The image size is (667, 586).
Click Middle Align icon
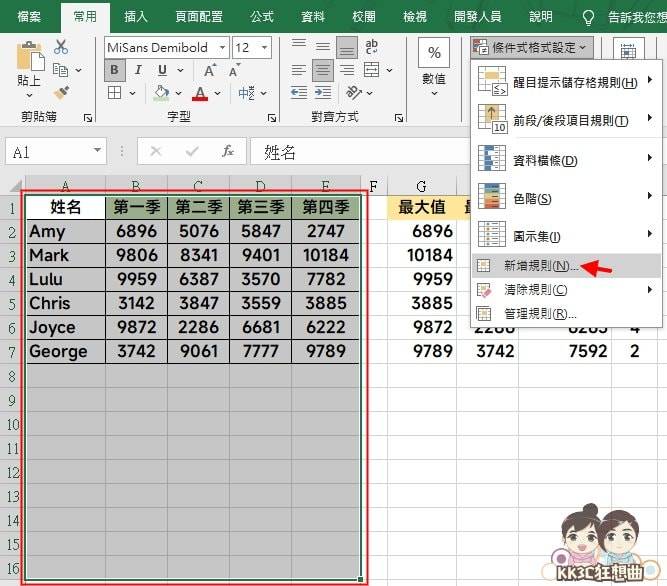(323, 47)
